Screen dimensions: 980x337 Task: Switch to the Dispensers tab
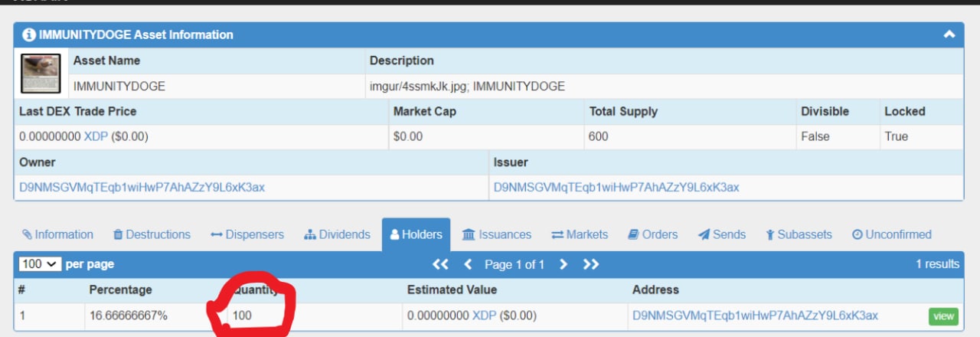pyautogui.click(x=247, y=234)
